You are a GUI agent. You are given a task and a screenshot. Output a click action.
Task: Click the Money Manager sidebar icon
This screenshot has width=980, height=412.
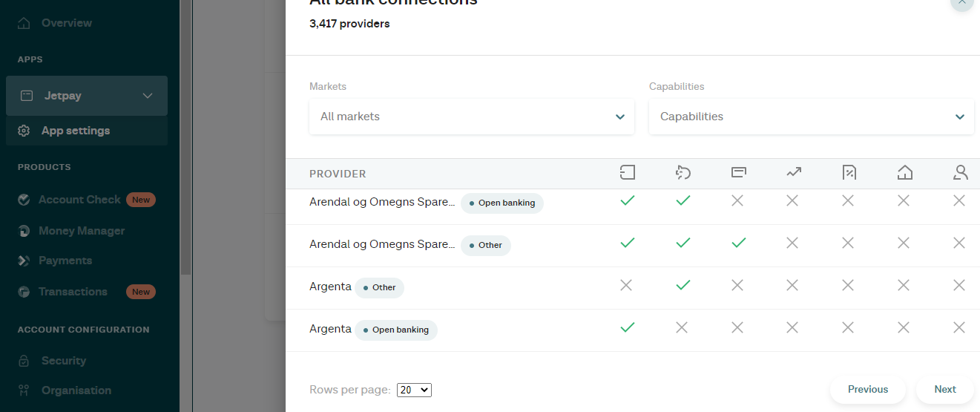tap(24, 231)
